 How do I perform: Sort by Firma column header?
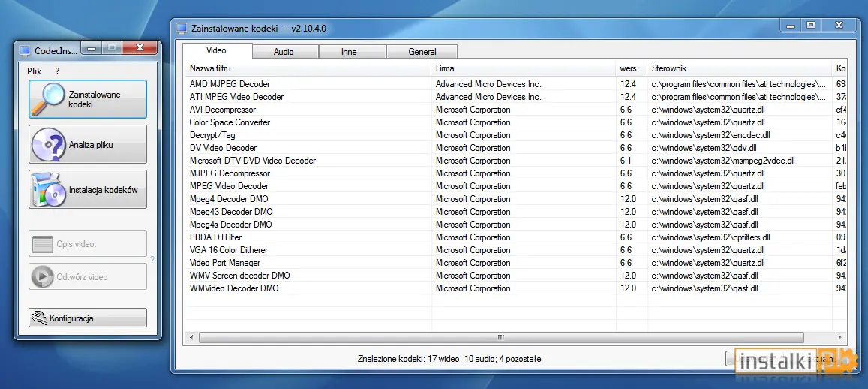524,68
